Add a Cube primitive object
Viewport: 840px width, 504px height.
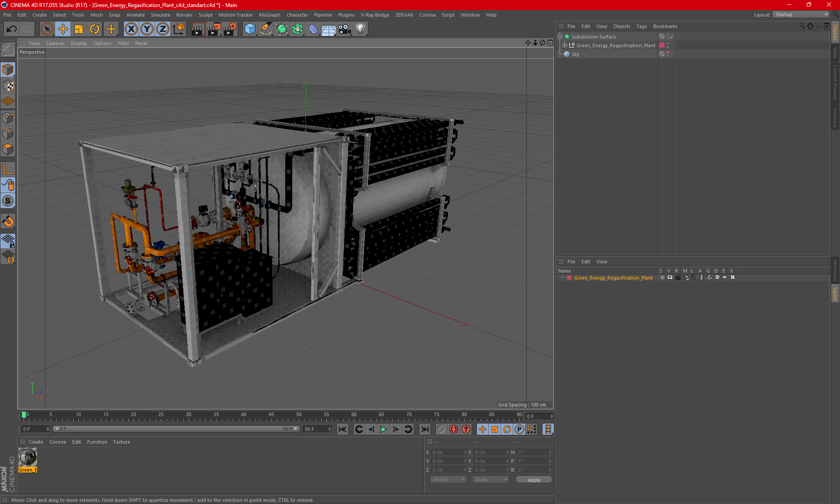click(250, 29)
